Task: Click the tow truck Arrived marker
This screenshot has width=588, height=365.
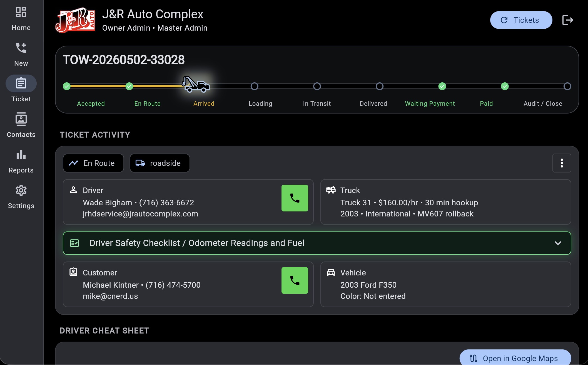Action: [x=196, y=84]
